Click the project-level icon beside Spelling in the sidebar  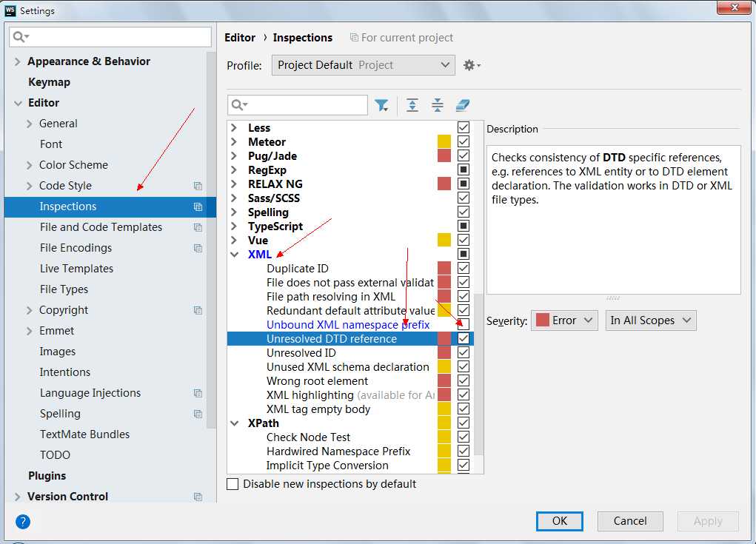(198, 414)
